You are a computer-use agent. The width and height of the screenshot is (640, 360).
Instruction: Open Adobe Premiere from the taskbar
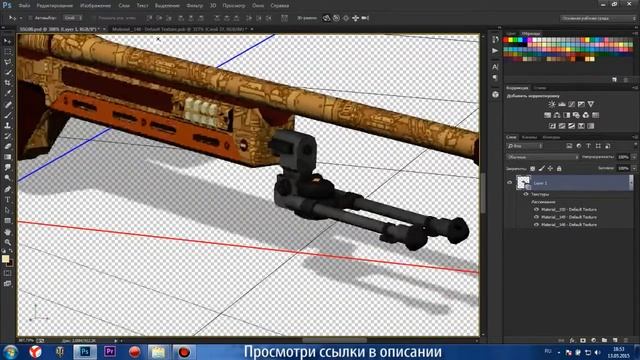click(x=110, y=352)
